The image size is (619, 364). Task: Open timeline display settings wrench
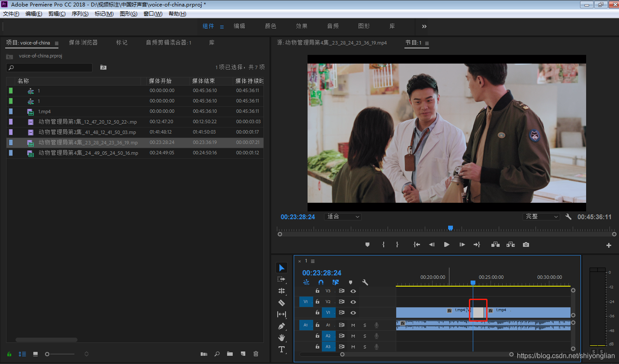[x=365, y=282]
